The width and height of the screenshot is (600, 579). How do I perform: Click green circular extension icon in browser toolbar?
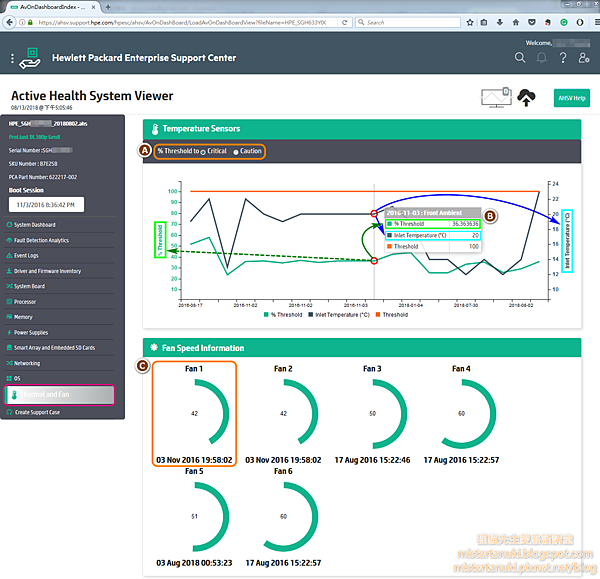[x=564, y=22]
